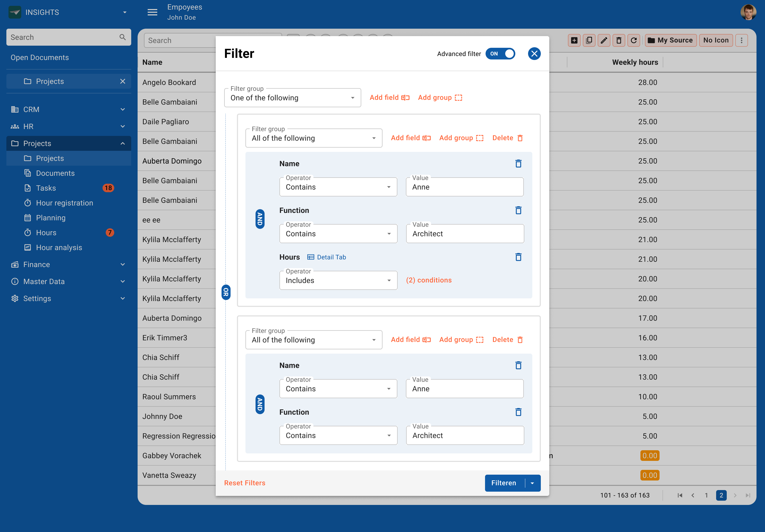Open Documents in the sidebar
The height and width of the screenshot is (532, 765).
click(x=69, y=173)
